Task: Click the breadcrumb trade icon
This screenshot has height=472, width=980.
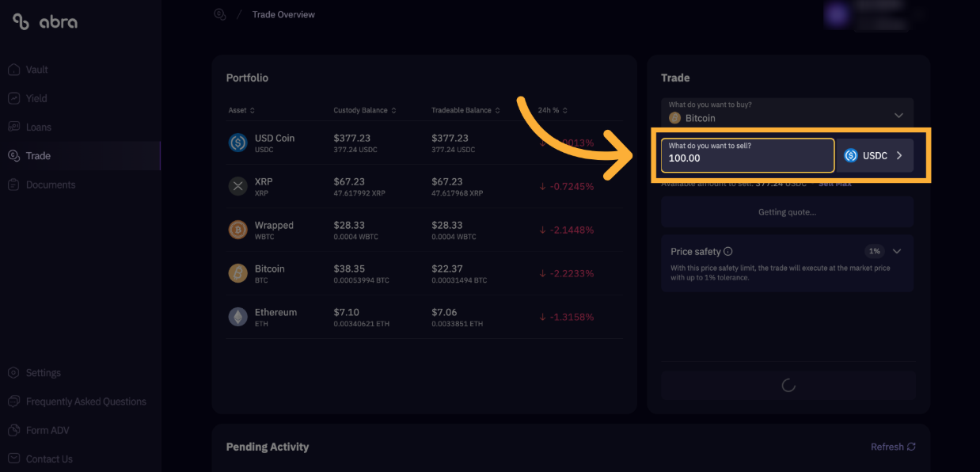Action: pyautogui.click(x=220, y=14)
